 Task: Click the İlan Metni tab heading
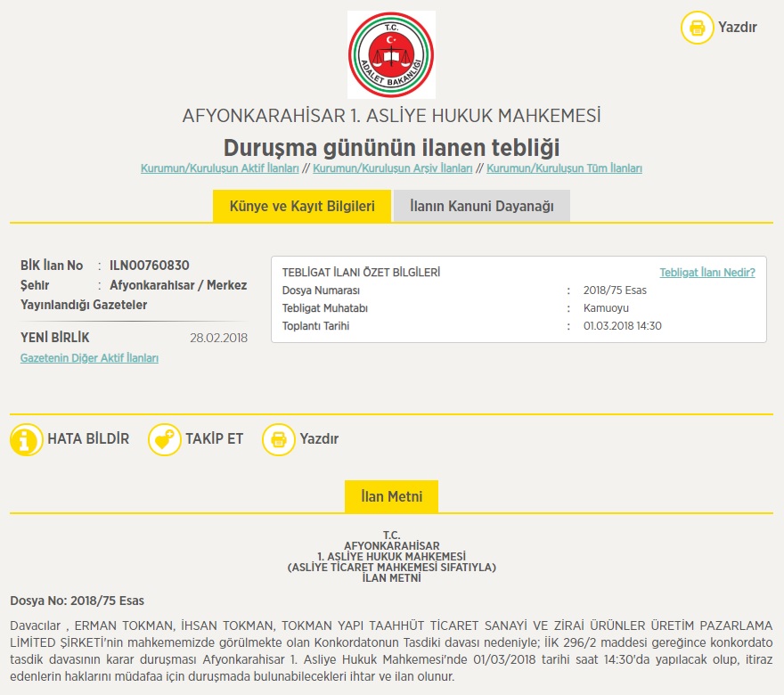coord(391,496)
